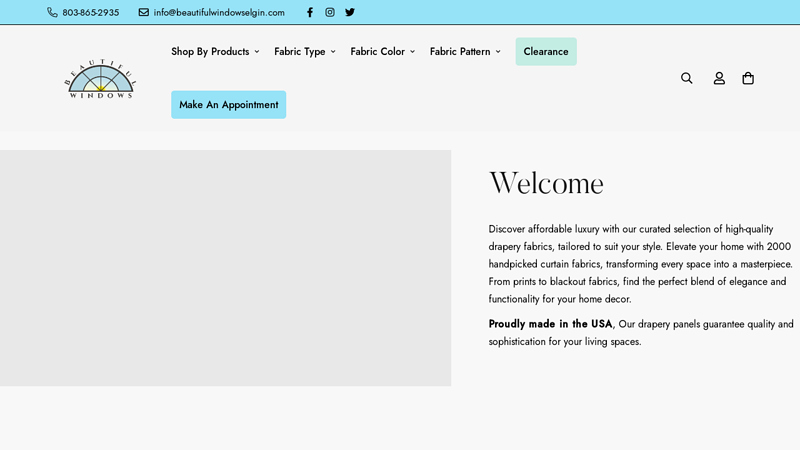Open the Twitter social icon
Screen dimensions: 800x450
350,12
